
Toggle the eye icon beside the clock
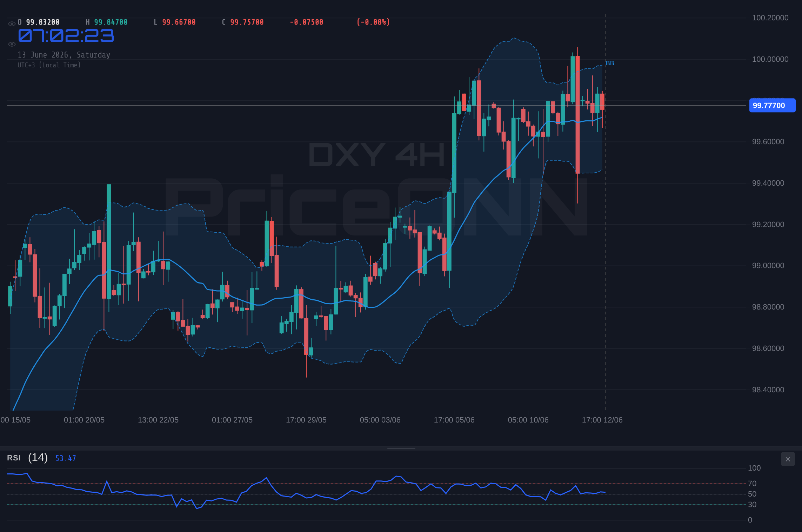click(12, 44)
